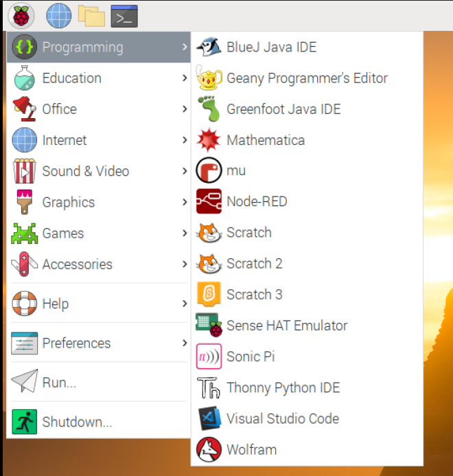This screenshot has height=476, width=453.
Task: Start 'Thonny Python IDE' from submenu
Action: tap(307, 387)
